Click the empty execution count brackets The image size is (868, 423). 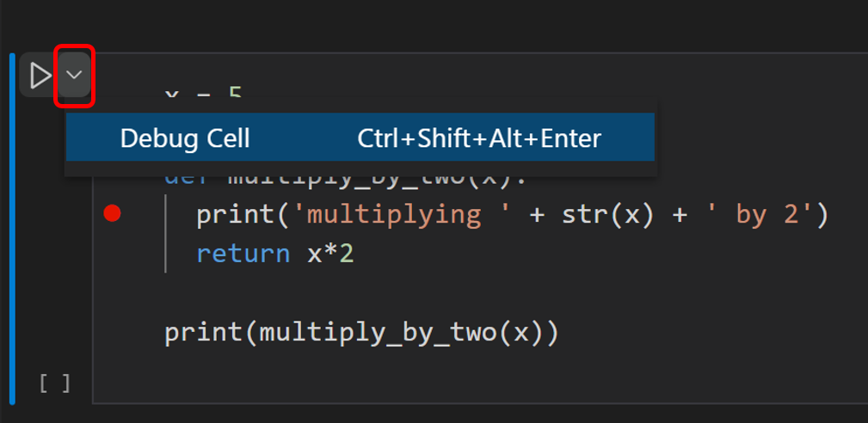click(54, 383)
